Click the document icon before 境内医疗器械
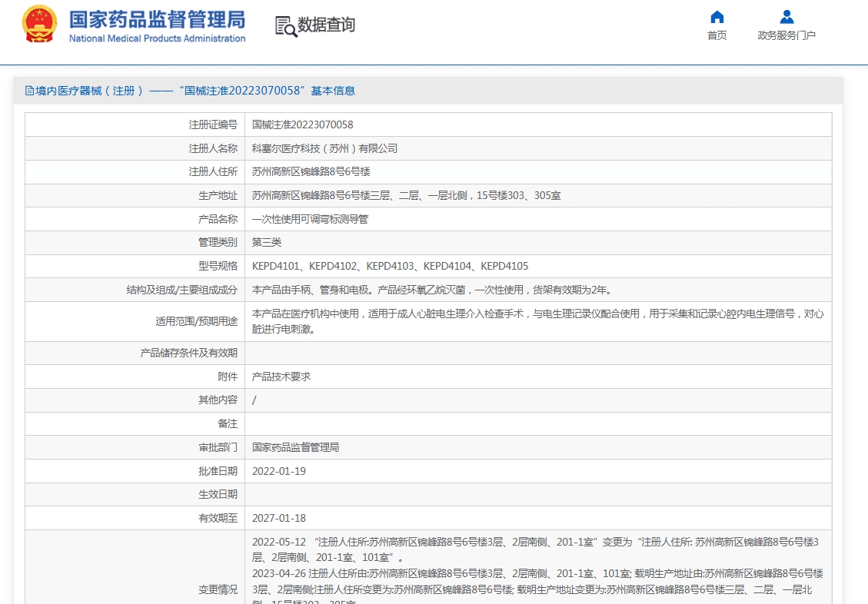 (29, 91)
